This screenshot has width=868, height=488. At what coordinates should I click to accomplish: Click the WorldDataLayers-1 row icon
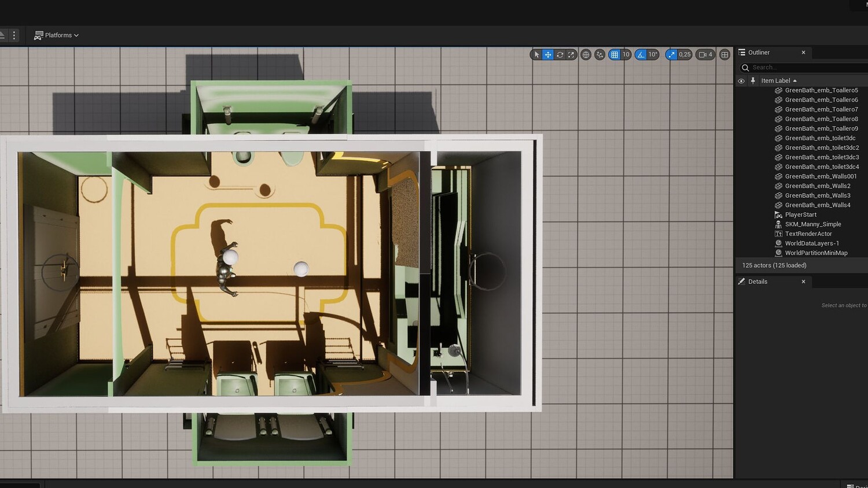coord(778,243)
